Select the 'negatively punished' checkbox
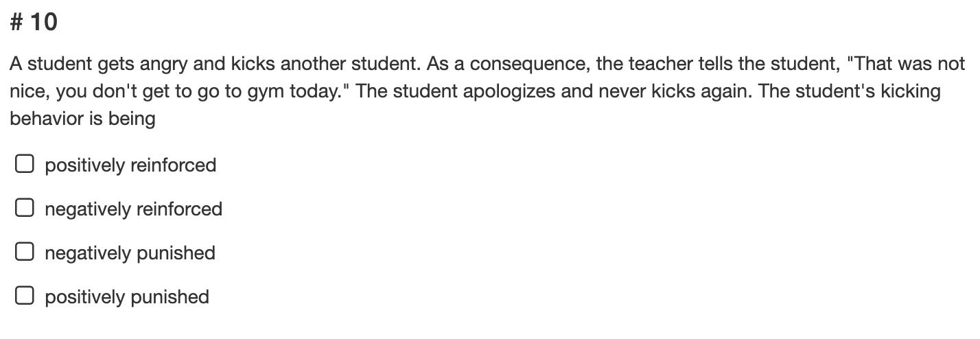This screenshot has width=980, height=339. coord(25,253)
